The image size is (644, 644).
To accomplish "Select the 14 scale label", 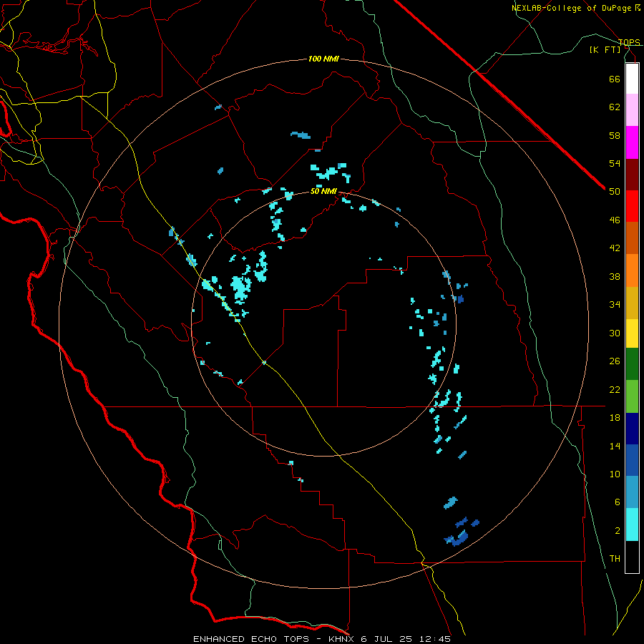I will (615, 446).
